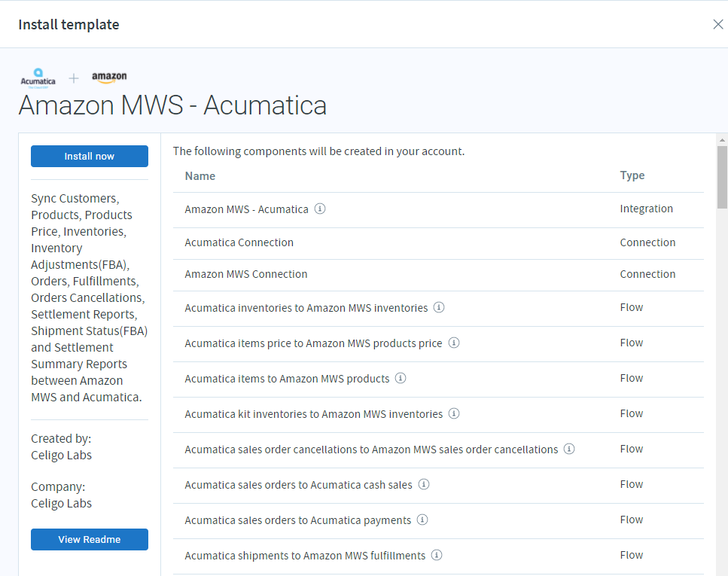This screenshot has height=576, width=728.
Task: Close the Install template dialog
Action: pyautogui.click(x=717, y=24)
